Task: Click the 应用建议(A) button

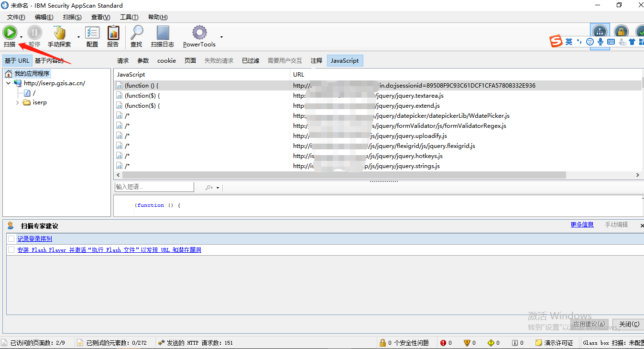Action: coord(589,325)
